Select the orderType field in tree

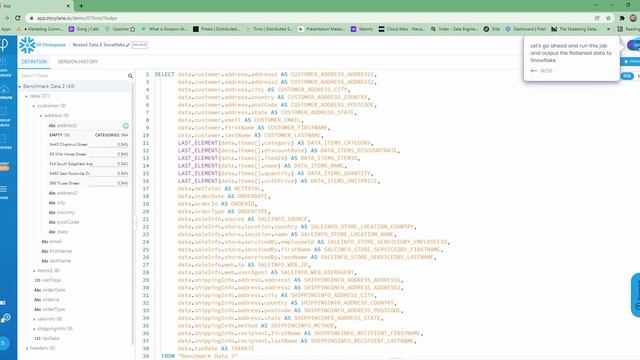49,309
